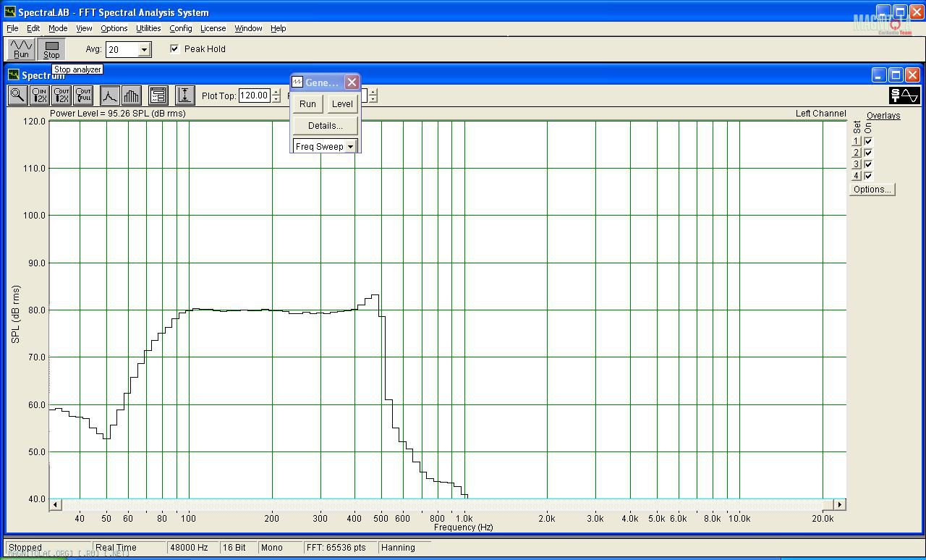
Task: Click overlay Set 2 button
Action: (x=857, y=153)
